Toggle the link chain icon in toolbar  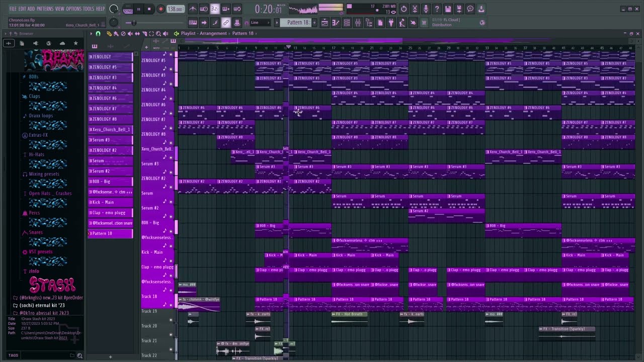[226, 23]
